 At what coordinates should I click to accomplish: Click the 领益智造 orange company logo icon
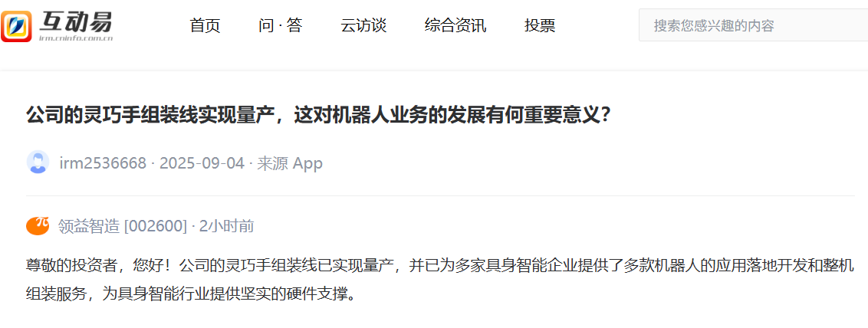click(x=38, y=225)
